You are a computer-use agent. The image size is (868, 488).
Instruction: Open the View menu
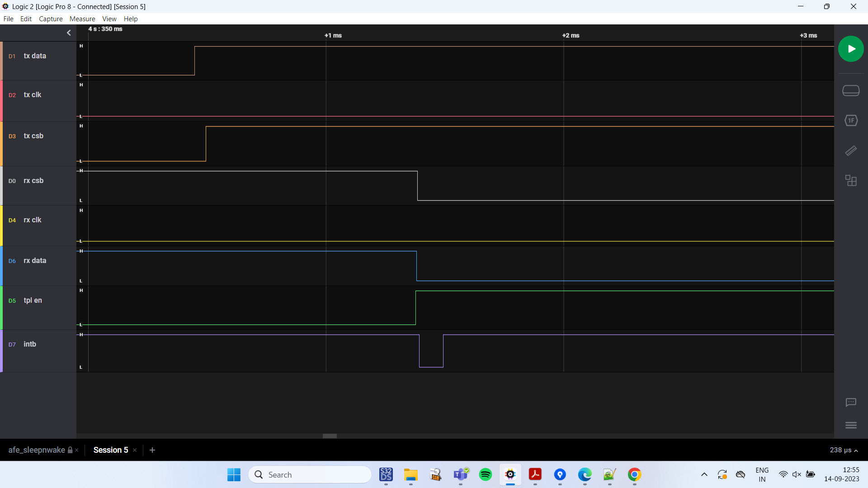109,19
